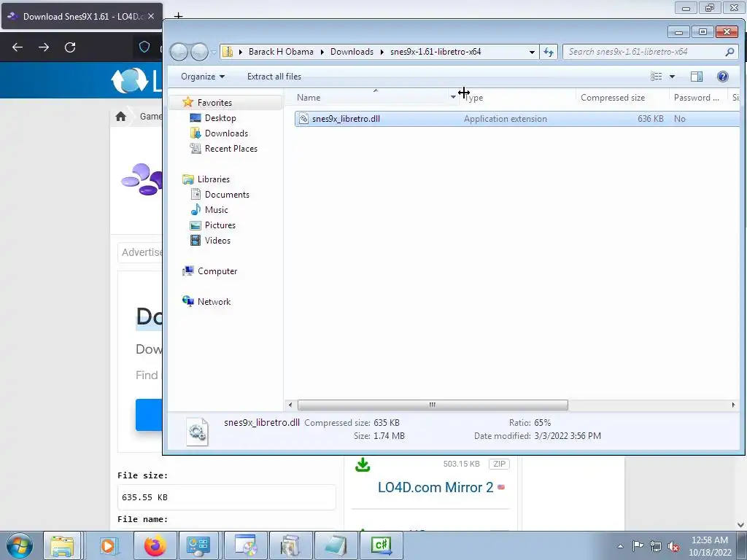Click the Barack H Obama breadcrumb

pos(281,52)
